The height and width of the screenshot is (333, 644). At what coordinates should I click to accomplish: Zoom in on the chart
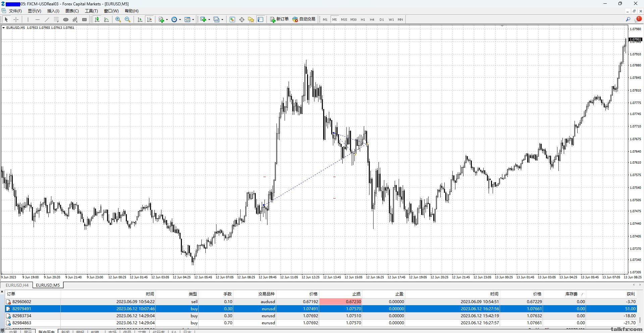[118, 19]
